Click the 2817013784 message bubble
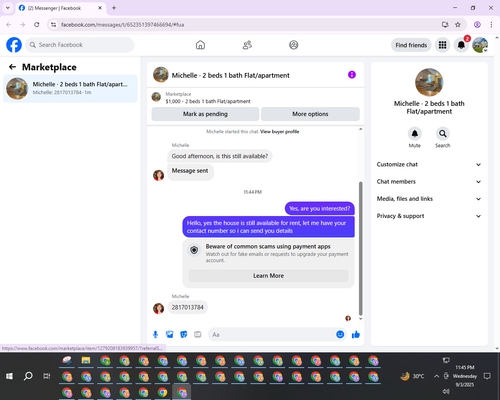Image resolution: width=500 pixels, height=400 pixels. pos(187,307)
